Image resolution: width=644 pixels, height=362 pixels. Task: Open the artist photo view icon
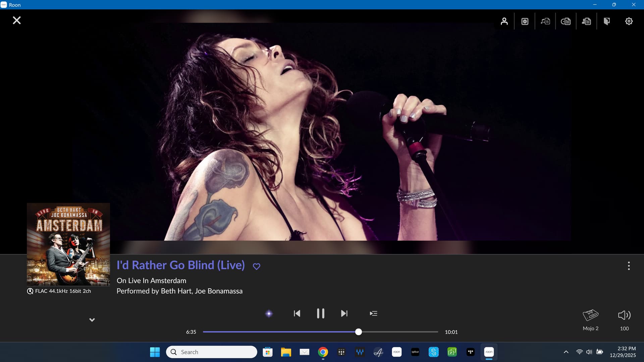[x=504, y=21]
